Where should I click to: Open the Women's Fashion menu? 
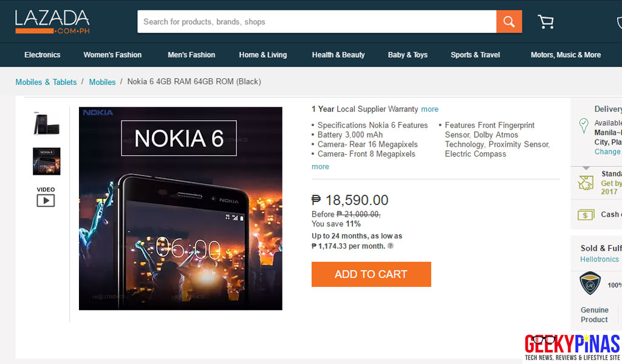coord(112,55)
